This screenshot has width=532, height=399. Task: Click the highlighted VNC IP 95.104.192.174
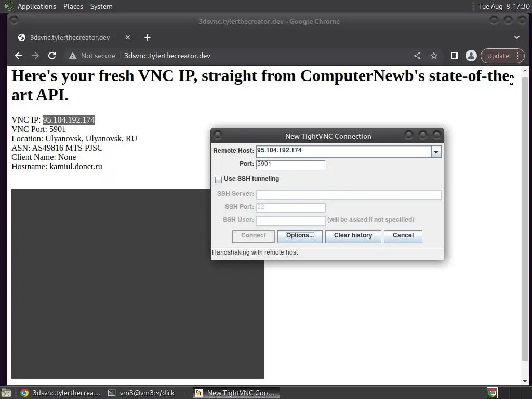(69, 120)
